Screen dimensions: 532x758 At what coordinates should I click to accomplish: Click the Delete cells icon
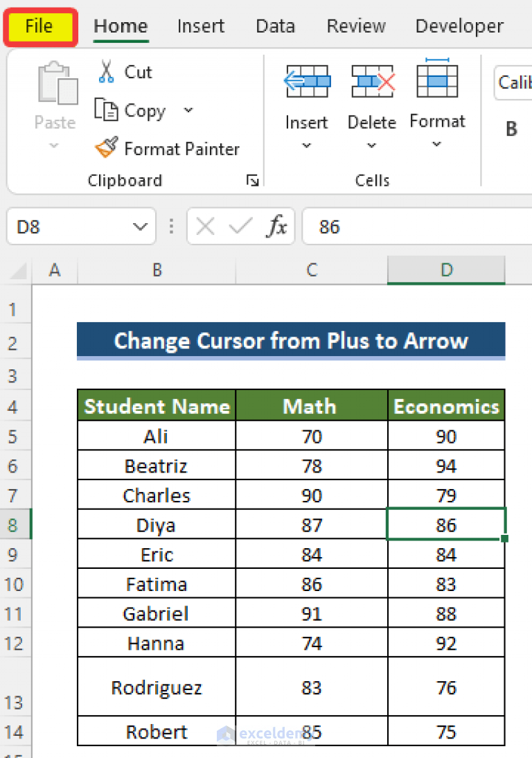point(372,82)
